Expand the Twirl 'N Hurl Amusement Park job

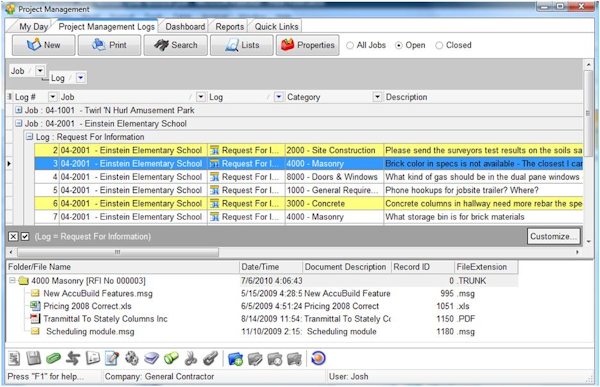[18, 110]
